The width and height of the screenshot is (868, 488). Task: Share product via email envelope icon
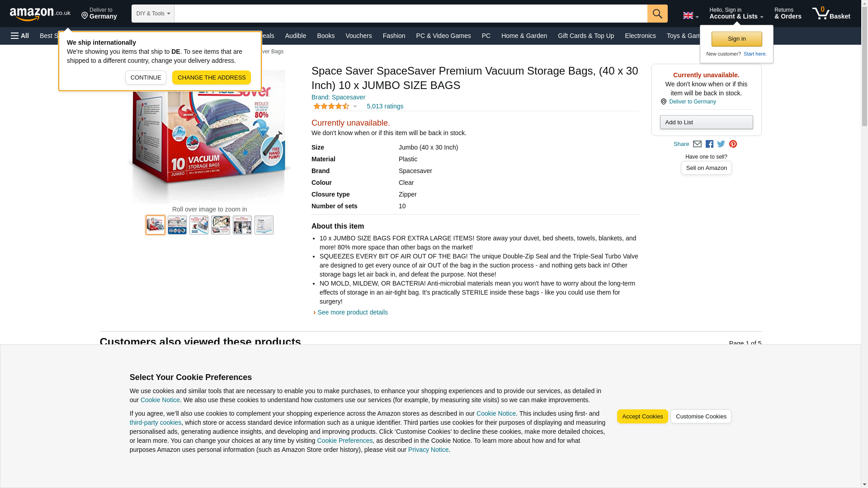tap(697, 144)
